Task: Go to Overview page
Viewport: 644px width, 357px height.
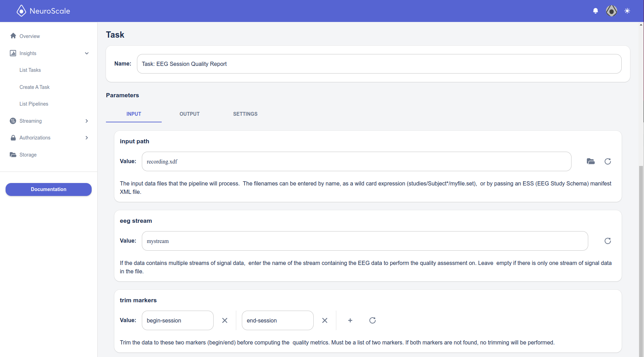Action: (x=30, y=36)
